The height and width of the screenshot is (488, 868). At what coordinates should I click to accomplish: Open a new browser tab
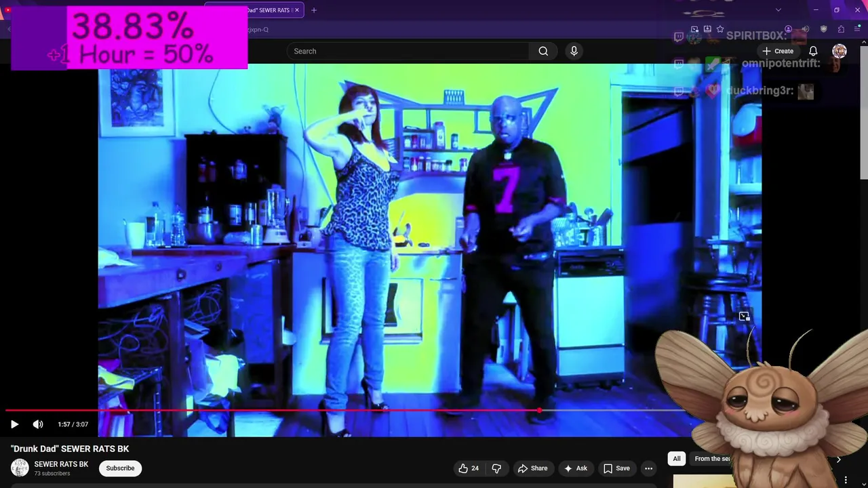314,10
